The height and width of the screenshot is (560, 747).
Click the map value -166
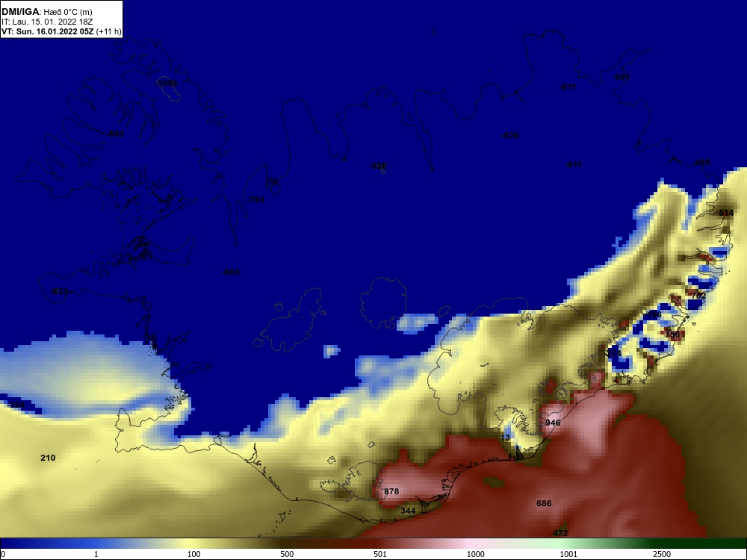(x=652, y=314)
